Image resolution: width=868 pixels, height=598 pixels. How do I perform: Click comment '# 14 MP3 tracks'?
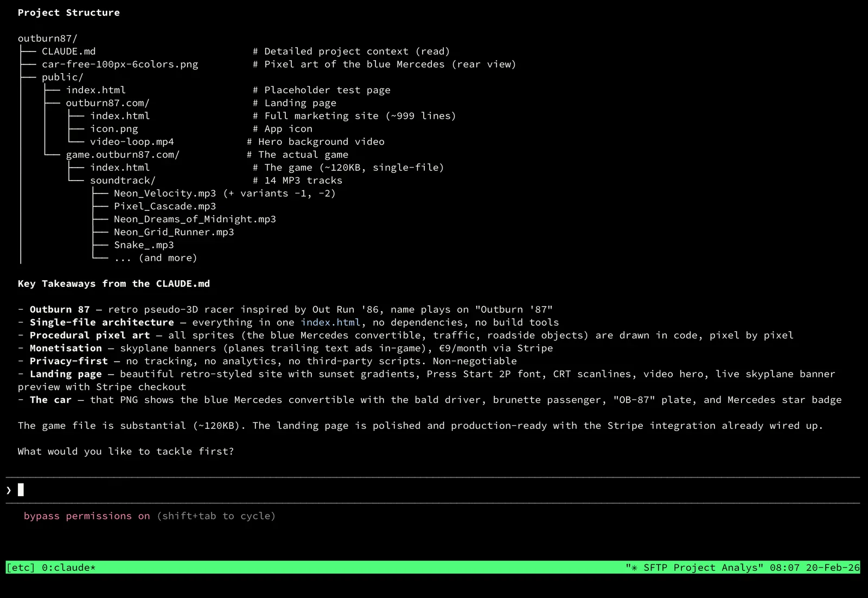(298, 181)
